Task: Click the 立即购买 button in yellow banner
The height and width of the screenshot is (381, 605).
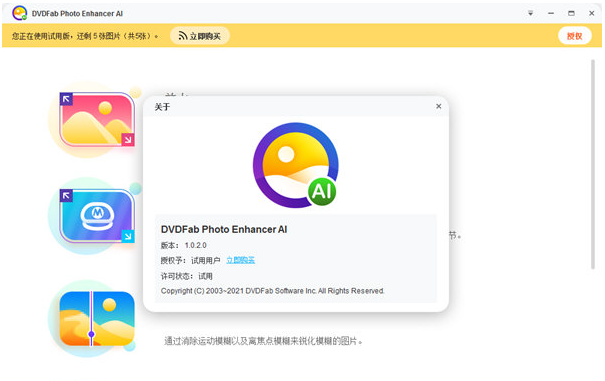Action: 200,36
